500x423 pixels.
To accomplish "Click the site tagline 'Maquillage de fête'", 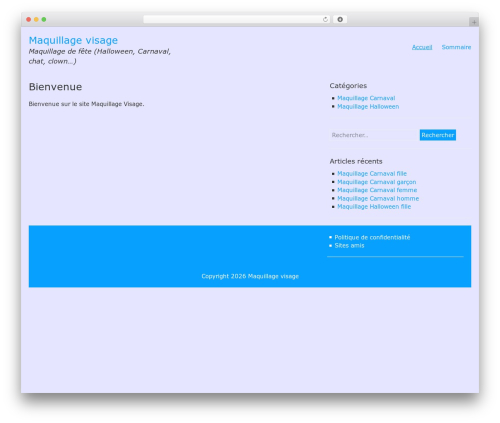I will click(100, 56).
